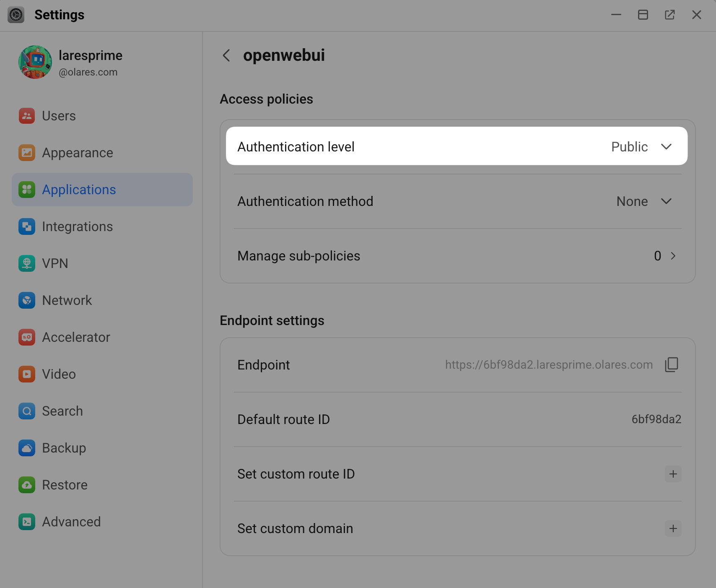
Task: Click the Search magnifier icon
Action: (x=27, y=411)
